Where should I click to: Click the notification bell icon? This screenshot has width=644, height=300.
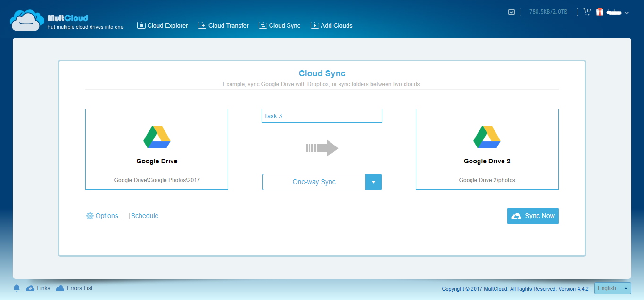(17, 288)
